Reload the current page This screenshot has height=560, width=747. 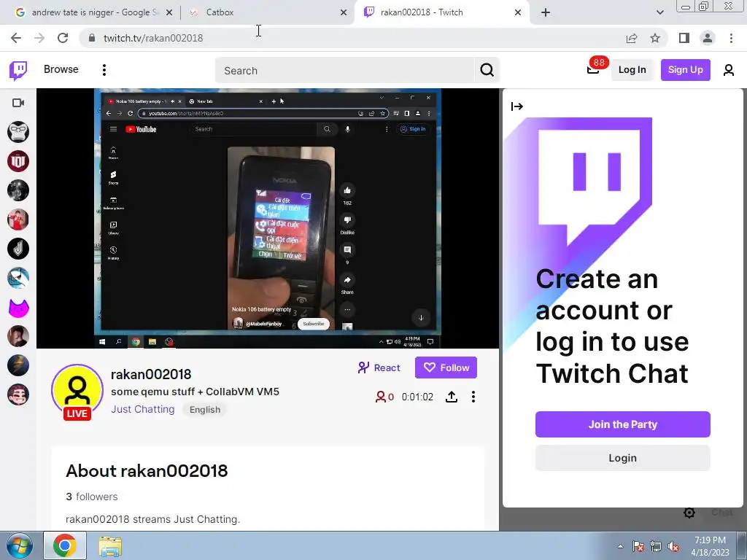tap(63, 38)
